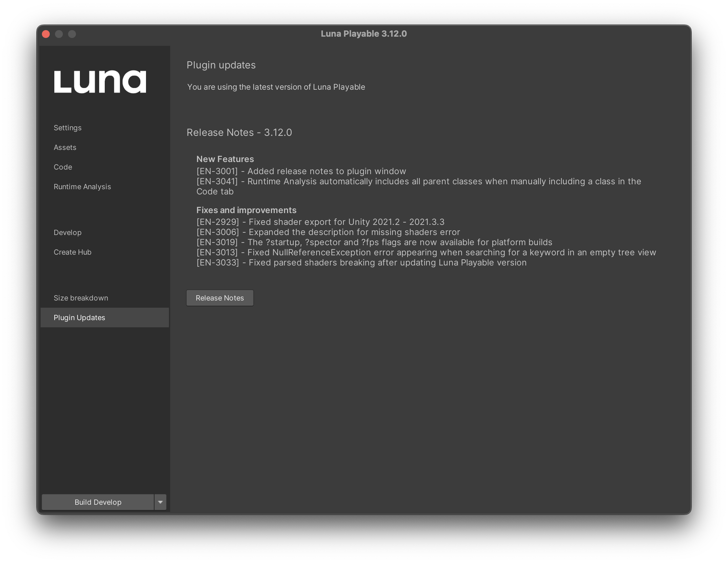Viewport: 728px width, 563px height.
Task: Go to the Assets section
Action: click(104, 147)
